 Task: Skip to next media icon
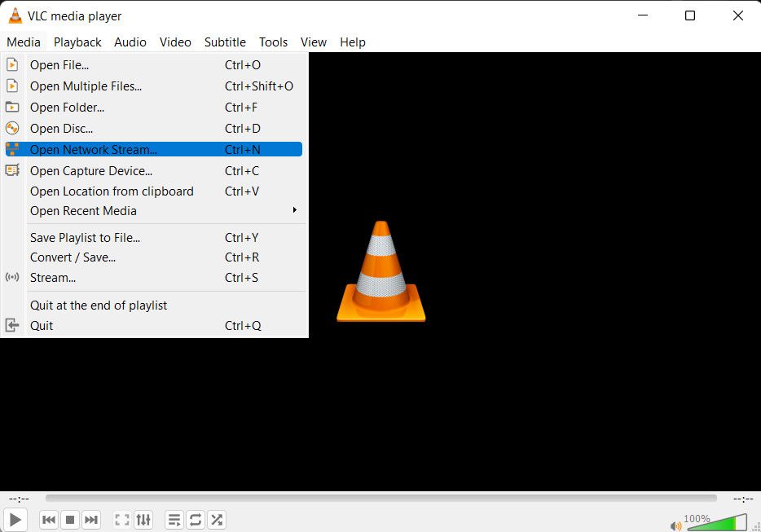tap(91, 519)
